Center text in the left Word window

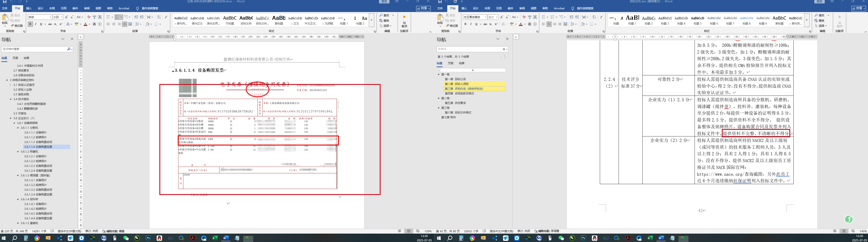coord(114,24)
